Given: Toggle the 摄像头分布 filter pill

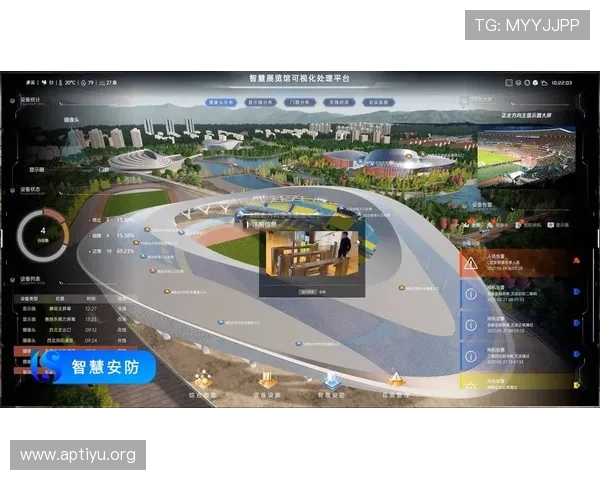Looking at the screenshot, I should point(221,103).
